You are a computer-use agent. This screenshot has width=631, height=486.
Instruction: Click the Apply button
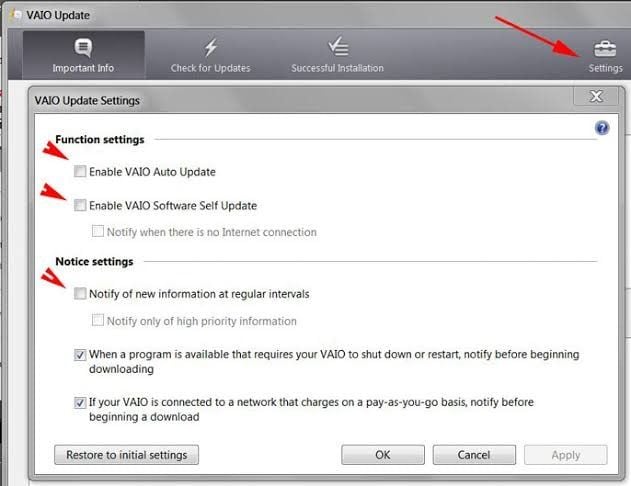(565, 455)
